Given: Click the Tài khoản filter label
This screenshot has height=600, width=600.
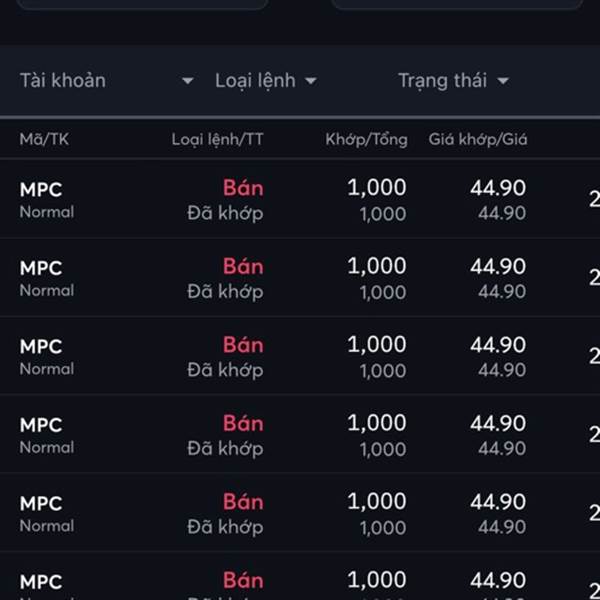Looking at the screenshot, I should [x=62, y=80].
